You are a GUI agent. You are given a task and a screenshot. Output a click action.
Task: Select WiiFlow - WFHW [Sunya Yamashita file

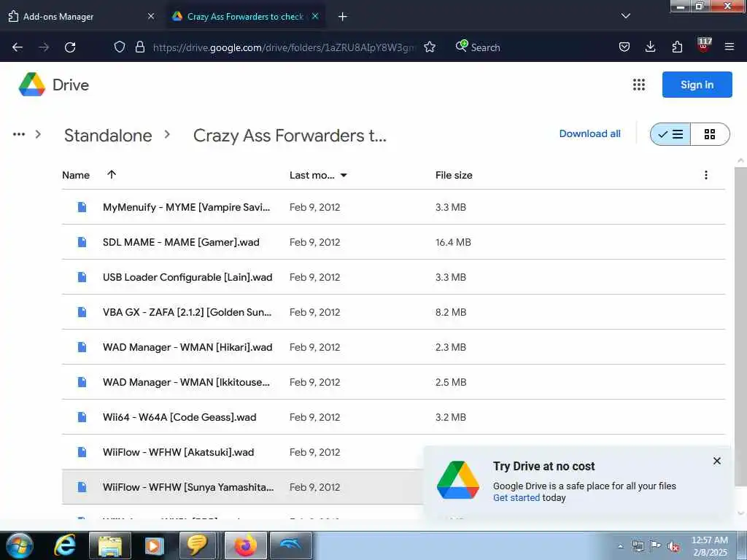pos(242,487)
